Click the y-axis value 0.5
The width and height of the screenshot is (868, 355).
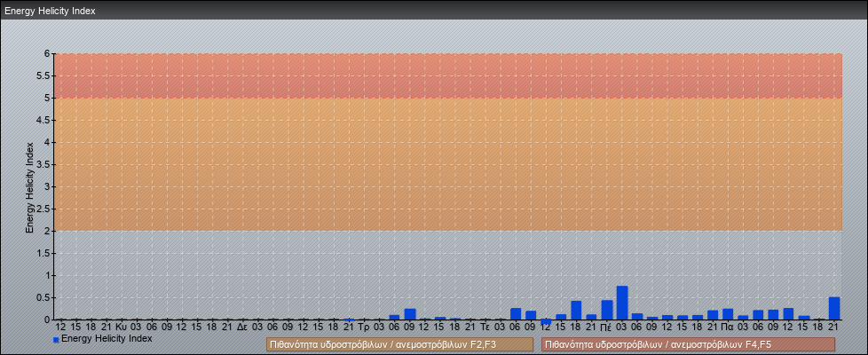pyautogui.click(x=44, y=297)
